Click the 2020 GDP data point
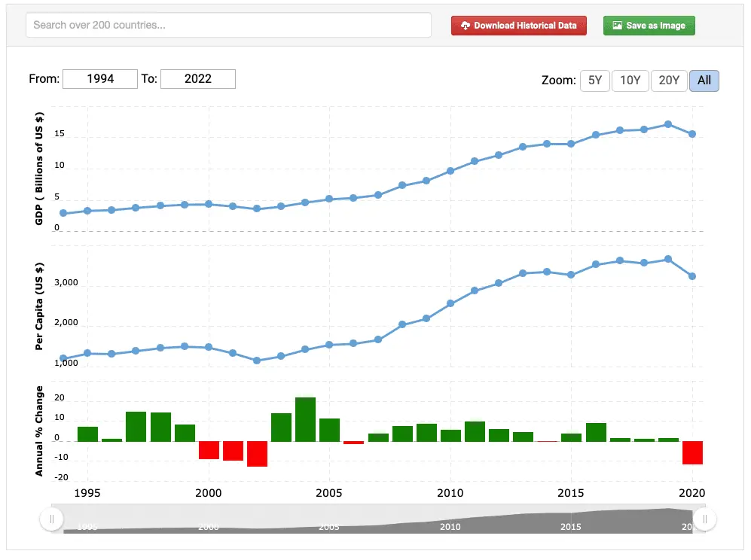 692,134
